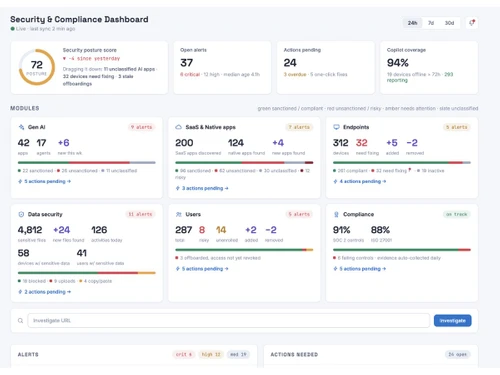Click Gen AI 17 agents count
Screen dimensions: 500x375
click(41, 143)
